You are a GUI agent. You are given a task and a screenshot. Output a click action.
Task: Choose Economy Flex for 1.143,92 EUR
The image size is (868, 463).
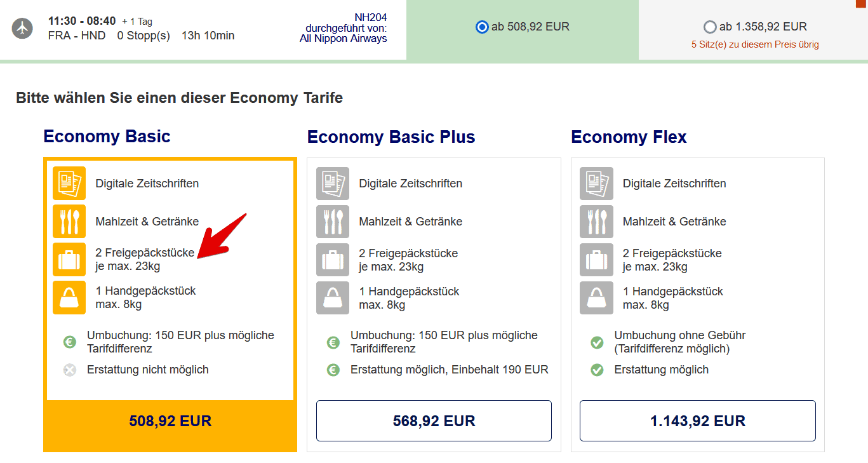[697, 420]
